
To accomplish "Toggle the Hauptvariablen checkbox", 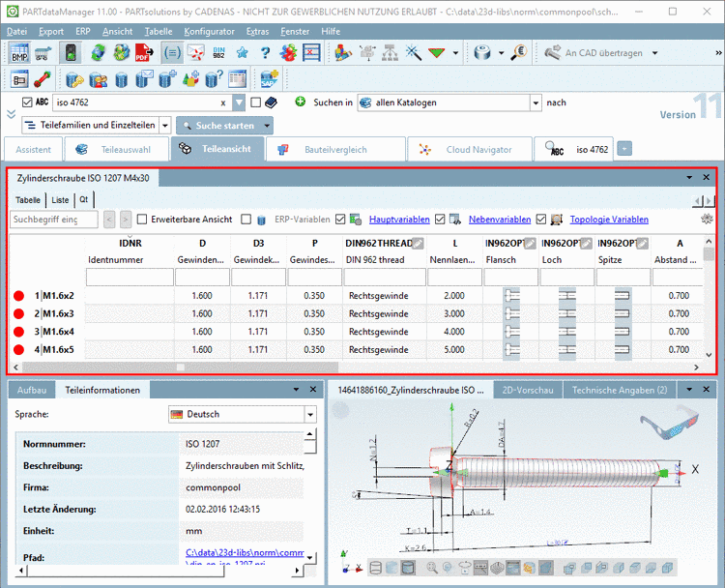I will (338, 220).
